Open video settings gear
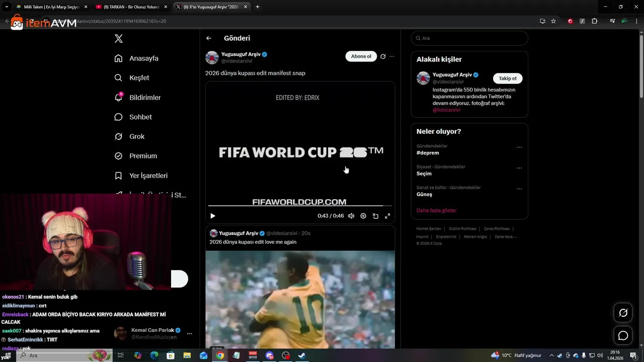Viewport: 644px width, 362px height. click(363, 216)
